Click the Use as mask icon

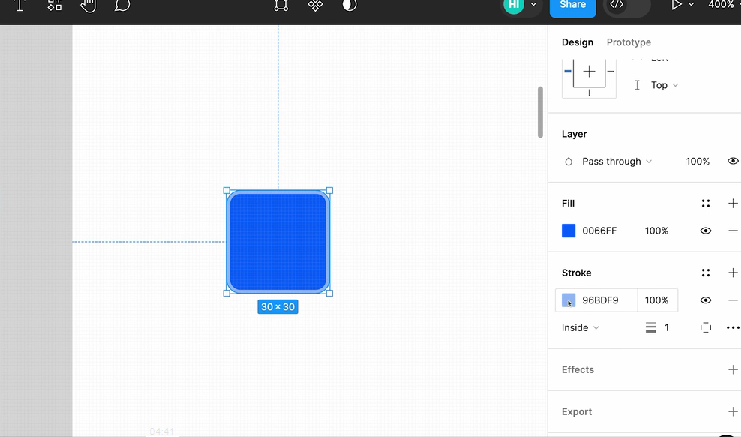tap(349, 5)
